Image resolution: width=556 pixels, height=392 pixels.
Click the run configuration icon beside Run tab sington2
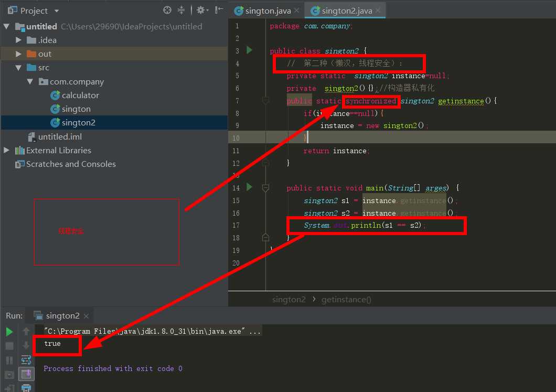click(38, 315)
